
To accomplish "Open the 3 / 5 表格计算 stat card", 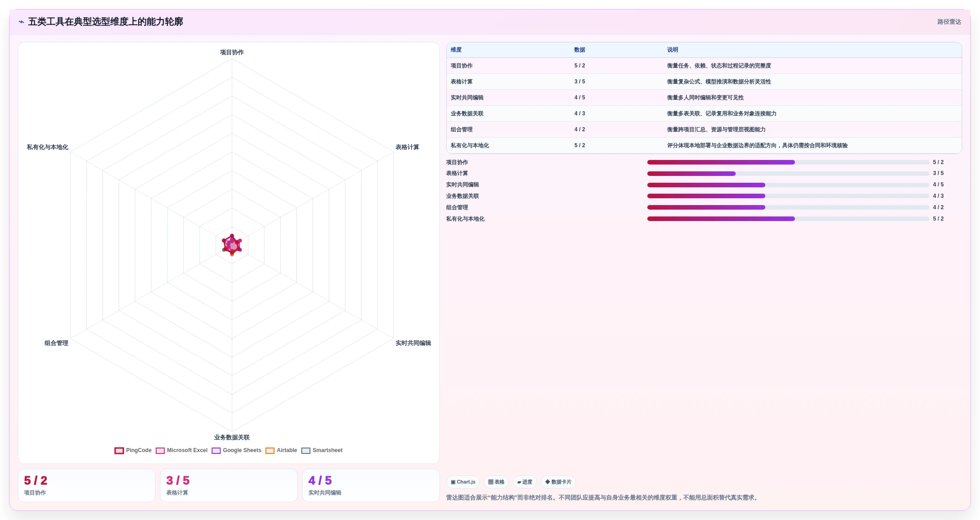I will 229,485.
